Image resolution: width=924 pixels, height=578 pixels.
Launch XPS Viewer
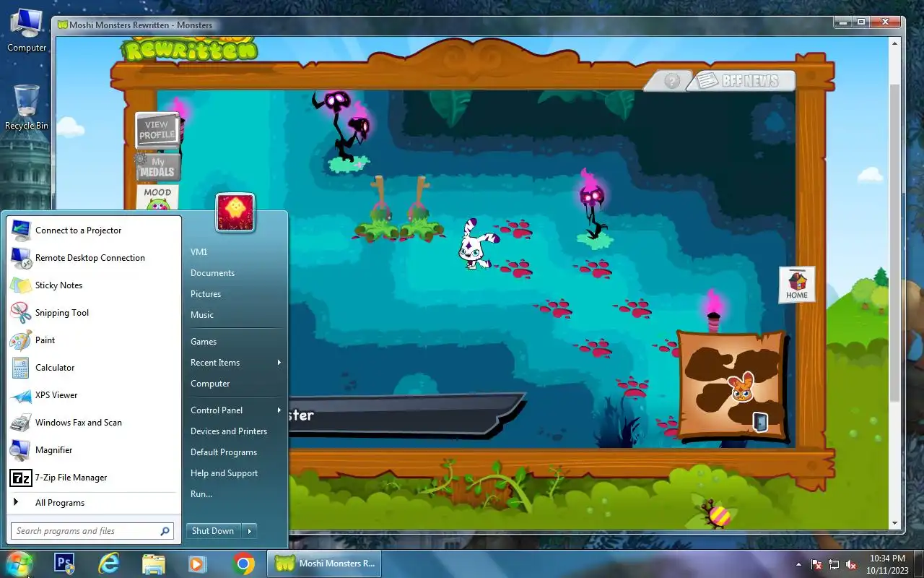tap(94, 395)
